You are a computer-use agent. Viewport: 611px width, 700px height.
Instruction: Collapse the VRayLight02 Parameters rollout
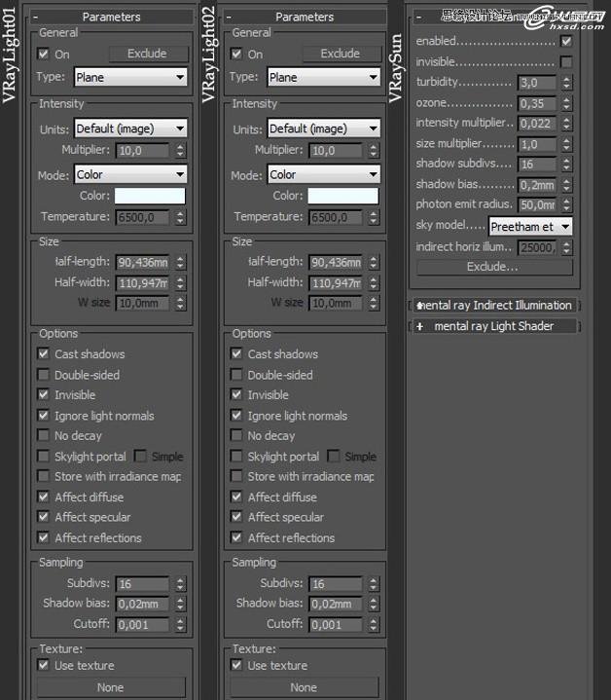[x=305, y=17]
